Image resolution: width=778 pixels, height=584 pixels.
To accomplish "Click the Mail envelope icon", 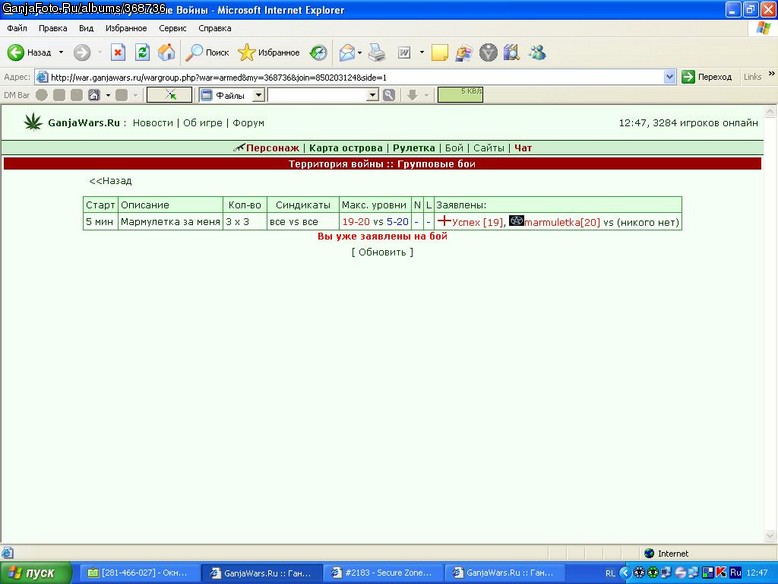I will pos(347,52).
